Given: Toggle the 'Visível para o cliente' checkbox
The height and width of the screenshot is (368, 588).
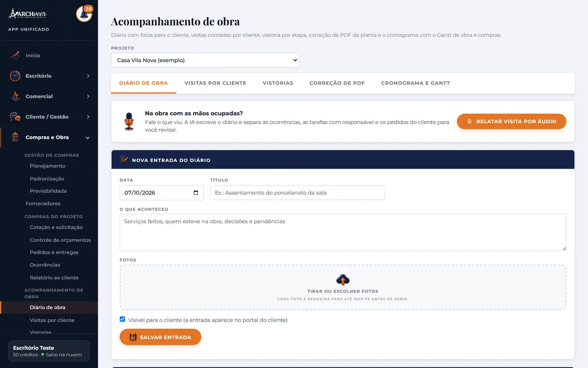Looking at the screenshot, I should [122, 319].
